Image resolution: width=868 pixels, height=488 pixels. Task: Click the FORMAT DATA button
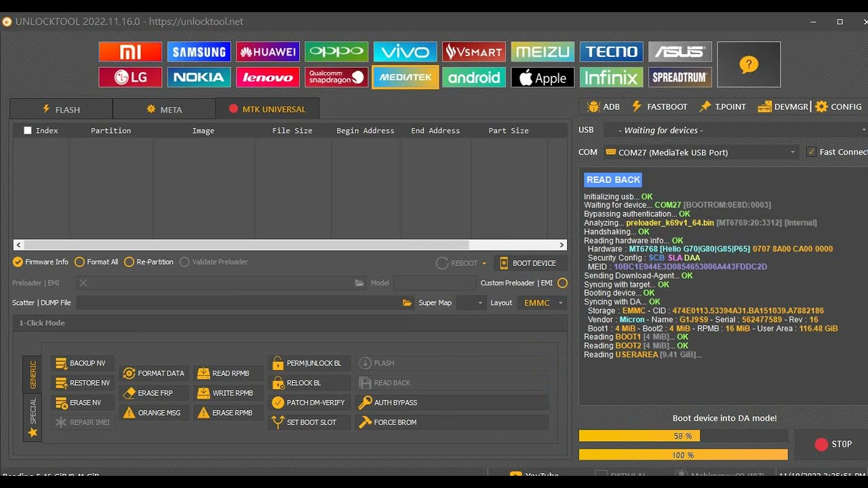154,373
